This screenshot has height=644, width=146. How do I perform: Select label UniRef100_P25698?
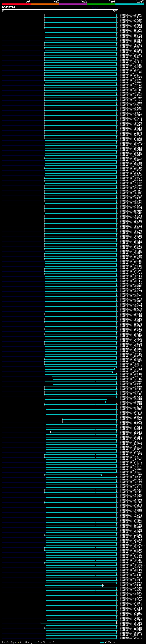131,80
